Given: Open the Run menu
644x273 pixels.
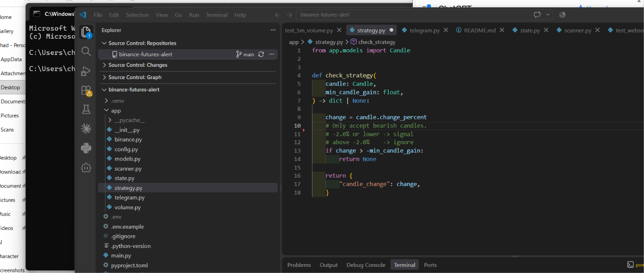Looking at the screenshot, I should pyautogui.click(x=194, y=15).
